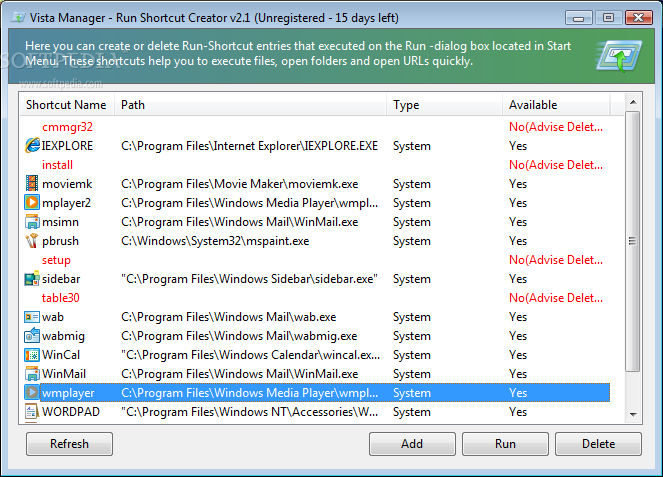Select the WinCal calendar icon

[32, 355]
